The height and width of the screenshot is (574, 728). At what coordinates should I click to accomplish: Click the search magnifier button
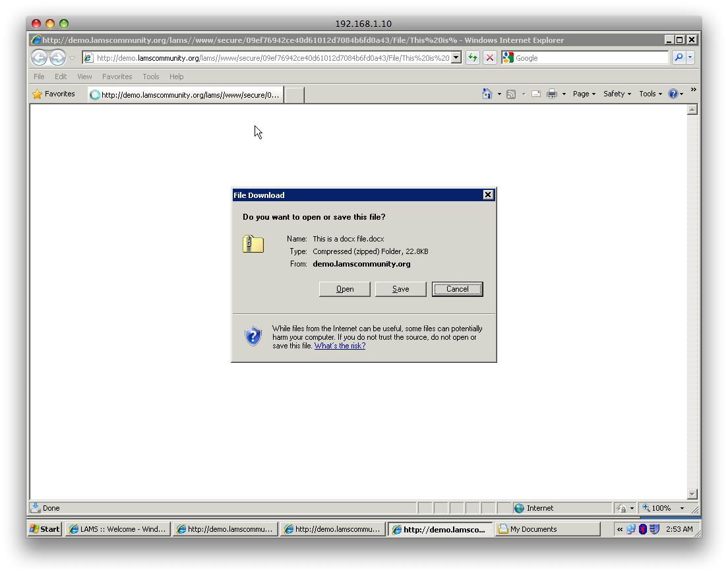(678, 58)
